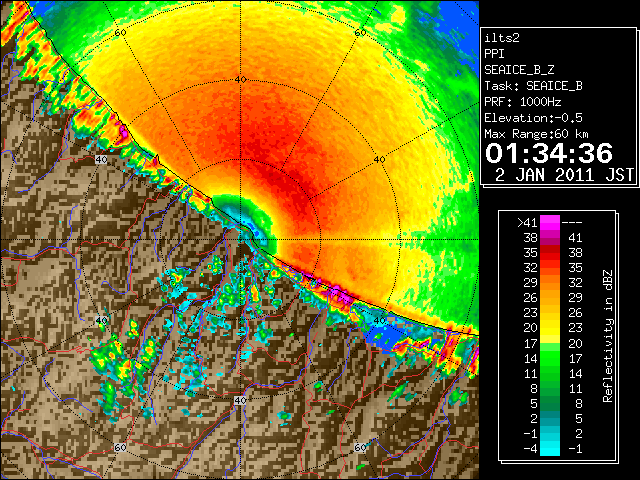Pick the red legend swatch at the 35 row
640x480 pixels.
550,253
